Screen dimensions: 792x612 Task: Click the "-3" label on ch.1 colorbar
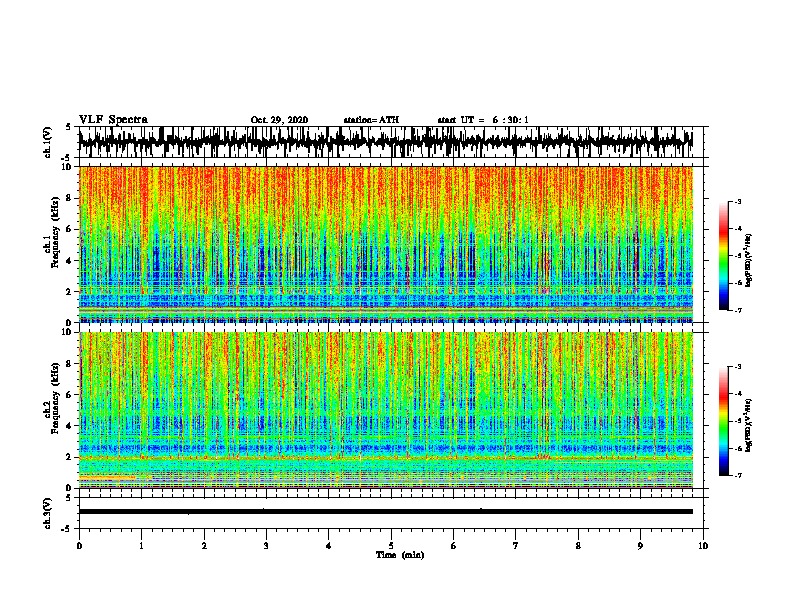pyautogui.click(x=738, y=201)
